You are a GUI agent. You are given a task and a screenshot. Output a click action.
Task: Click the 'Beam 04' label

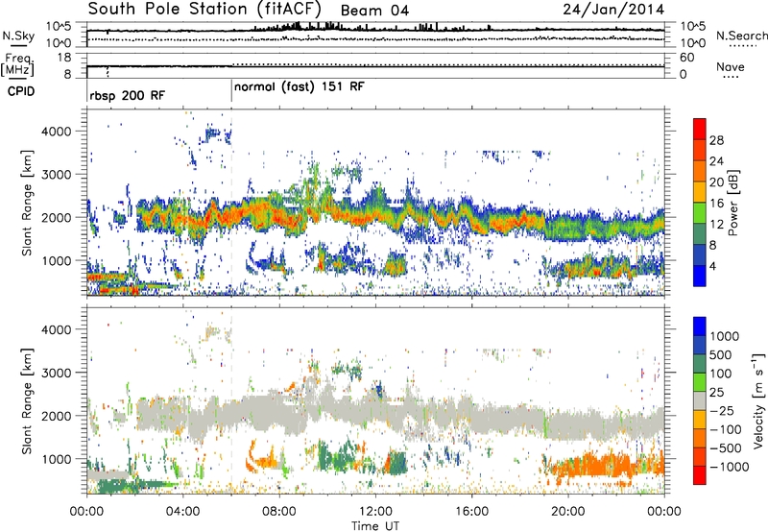(374, 11)
